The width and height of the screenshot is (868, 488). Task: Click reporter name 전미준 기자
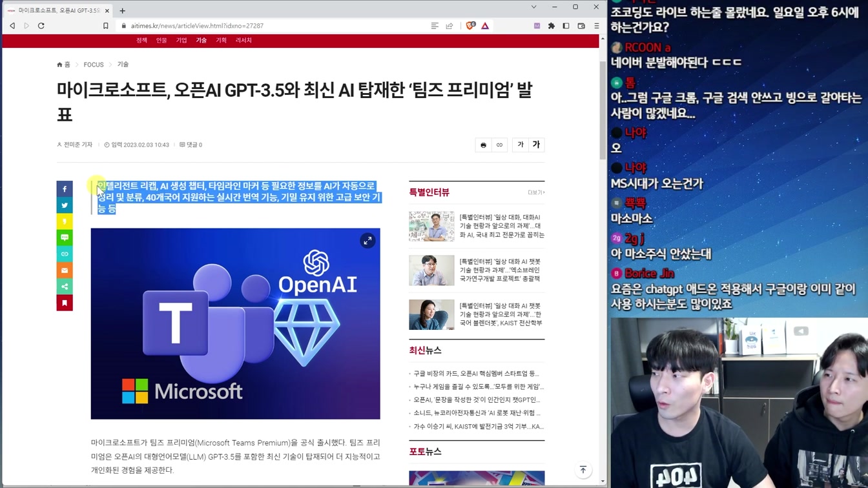click(75, 145)
